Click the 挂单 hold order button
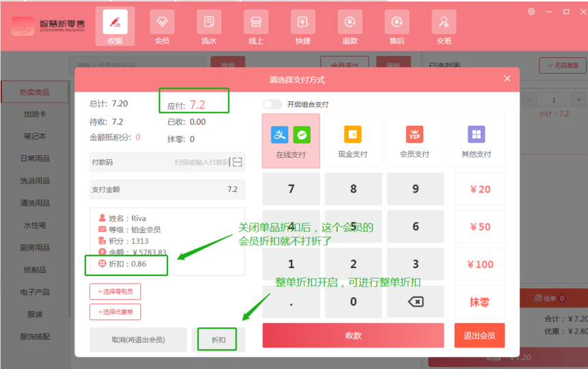Image resolution: width=588 pixels, height=369 pixels. [550, 298]
